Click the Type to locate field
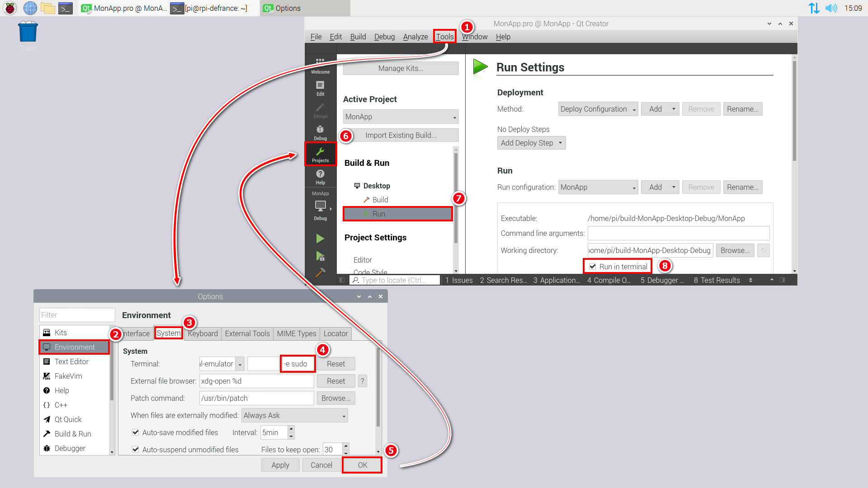 pos(395,280)
